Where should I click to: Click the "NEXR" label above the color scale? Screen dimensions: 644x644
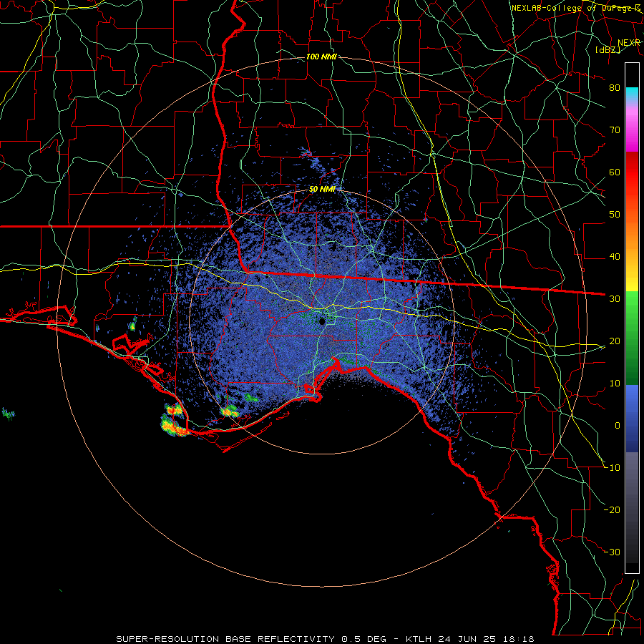point(628,43)
